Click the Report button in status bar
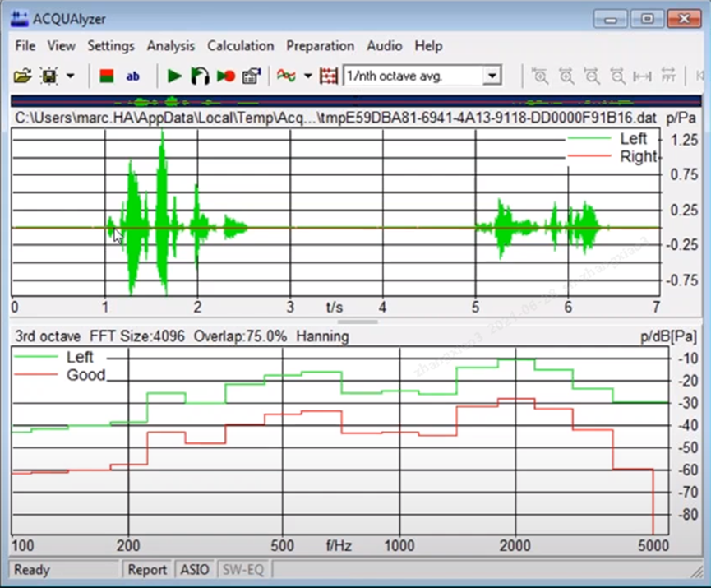 click(x=147, y=569)
